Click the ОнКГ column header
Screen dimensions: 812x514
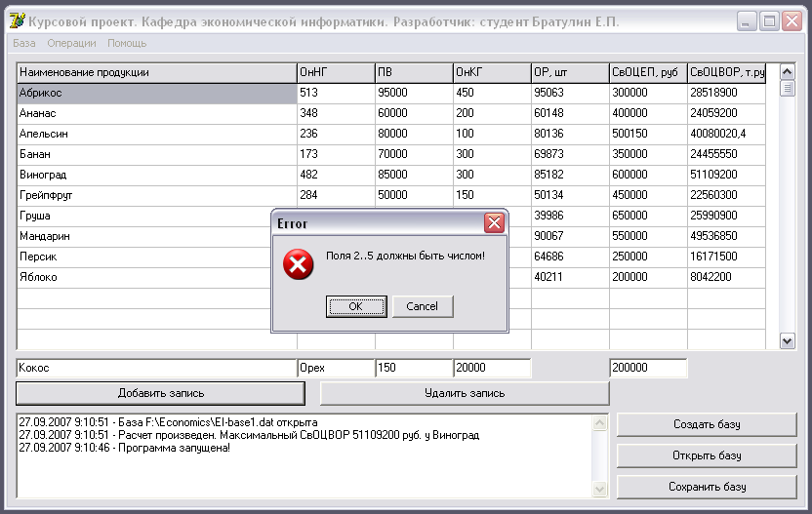(493, 73)
